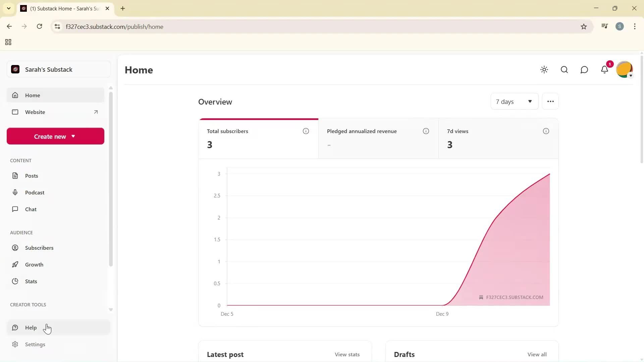Open Stats using the pie chart icon
The width and height of the screenshot is (644, 362).
15,281
